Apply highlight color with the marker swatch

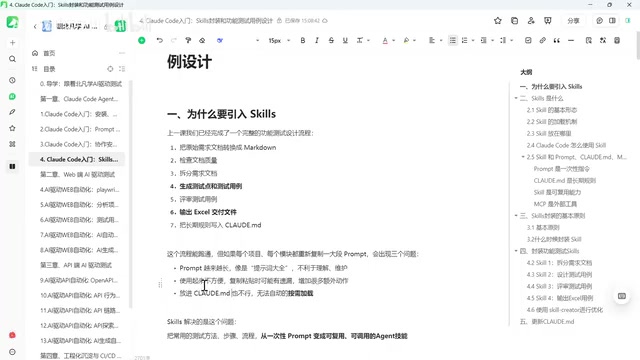coord(406,40)
